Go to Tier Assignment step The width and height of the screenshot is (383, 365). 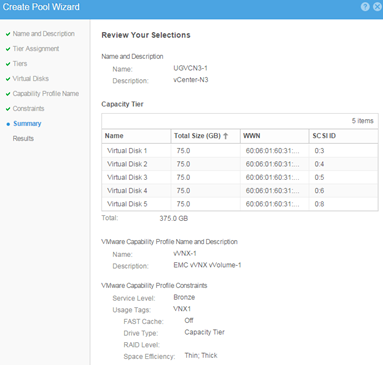click(36, 49)
